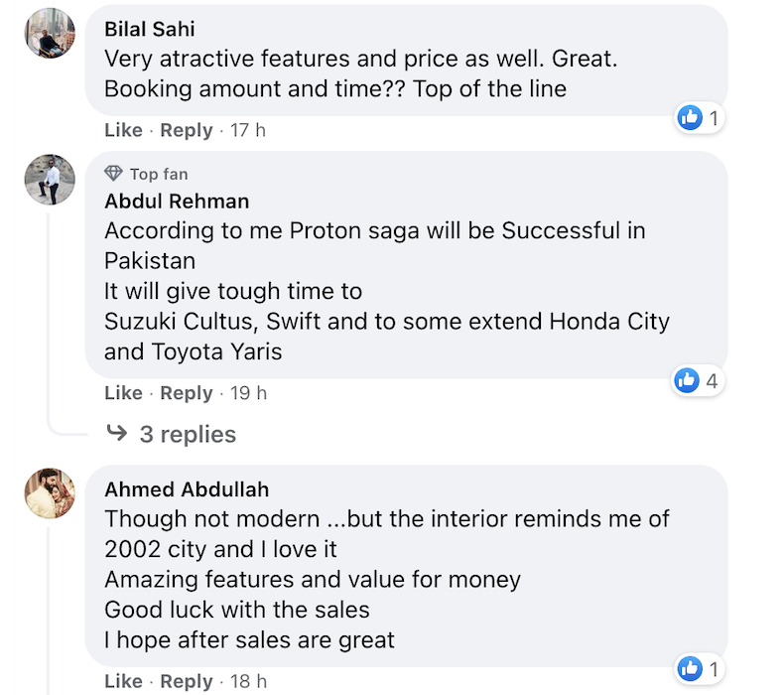Like Abdul Rehman's comment
This screenshot has height=695, width=784.
(123, 393)
